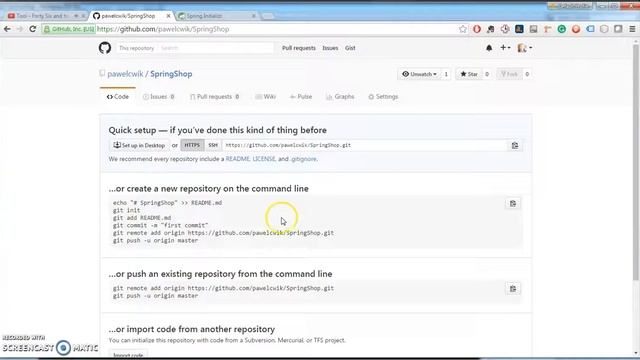Click the 'git init' command line
The height and width of the screenshot is (360, 640).
(x=127, y=211)
